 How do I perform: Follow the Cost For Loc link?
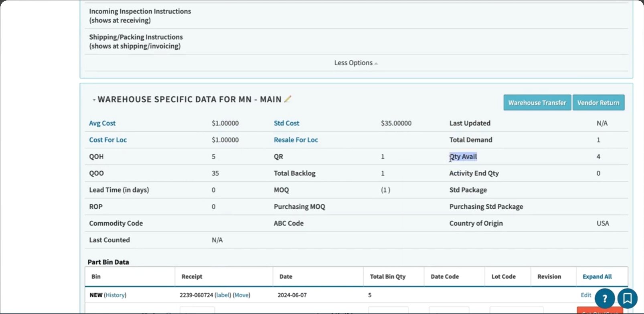[x=108, y=140]
